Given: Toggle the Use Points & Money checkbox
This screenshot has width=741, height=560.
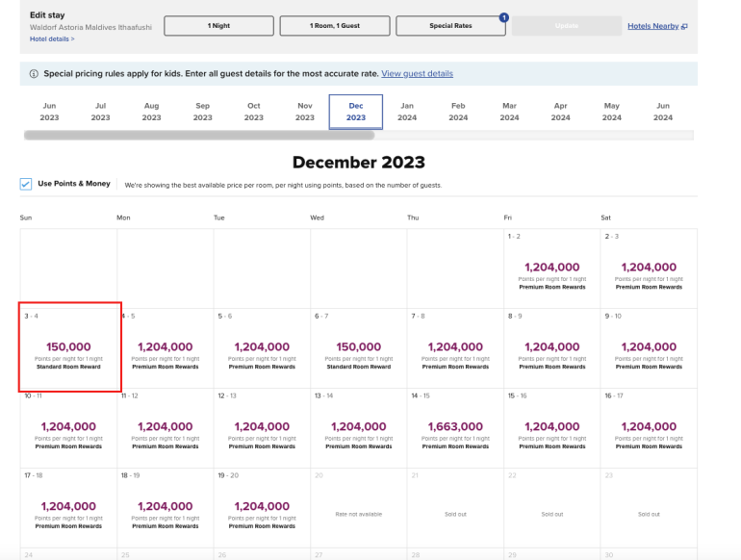Looking at the screenshot, I should point(26,184).
